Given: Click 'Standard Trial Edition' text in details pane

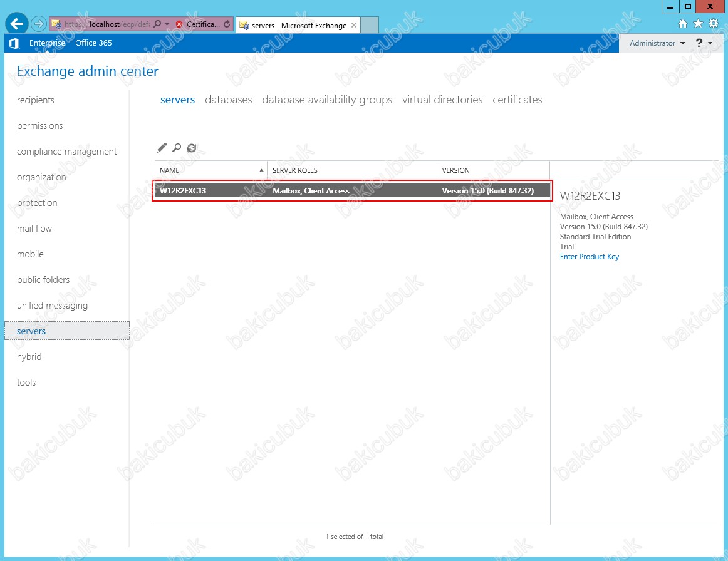Looking at the screenshot, I should point(595,237).
